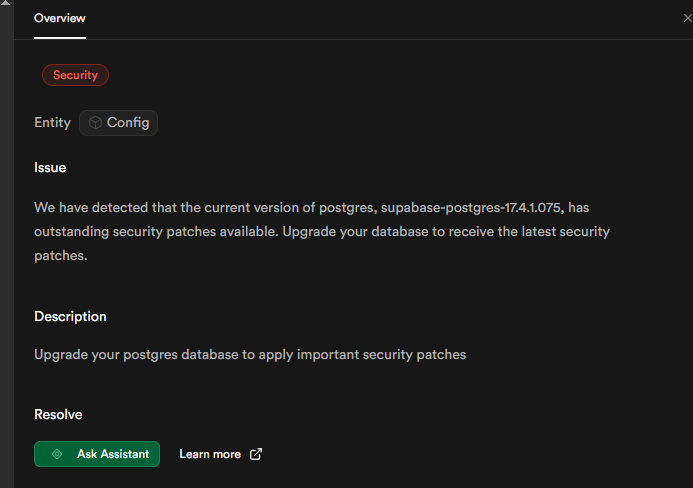The image size is (693, 488).
Task: Click the underline beneath the Overview tab
Action: [x=60, y=38]
